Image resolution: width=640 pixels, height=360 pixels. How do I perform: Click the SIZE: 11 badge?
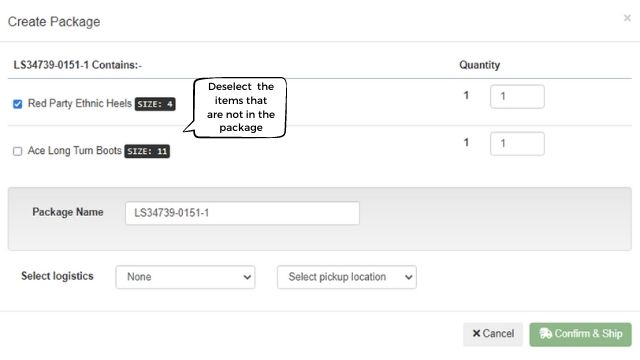147,151
